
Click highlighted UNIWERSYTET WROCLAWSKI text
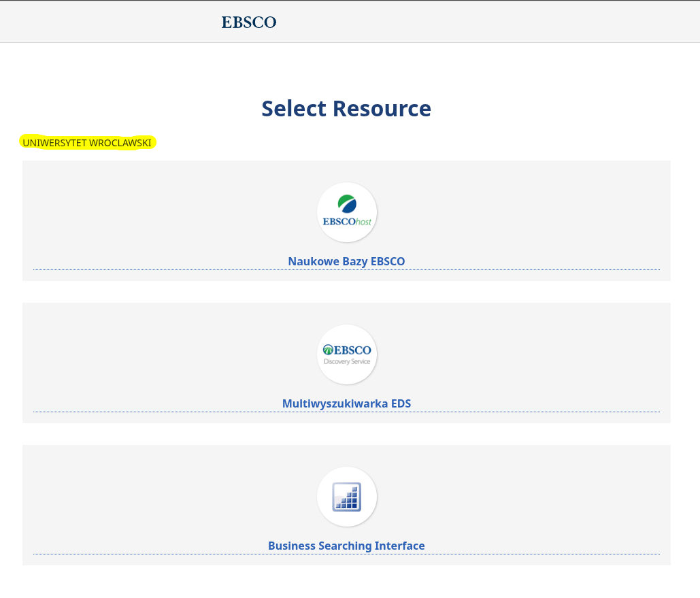87,143
